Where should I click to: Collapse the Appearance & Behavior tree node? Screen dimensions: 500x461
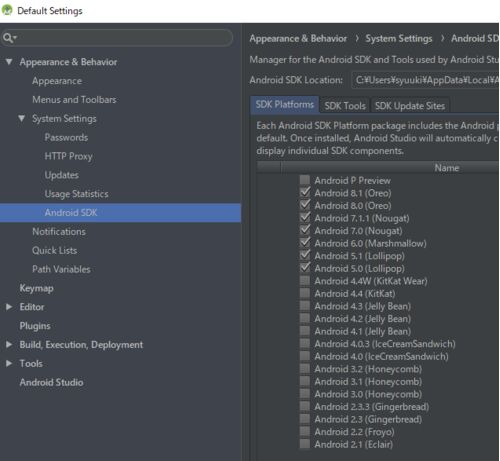(x=9, y=62)
